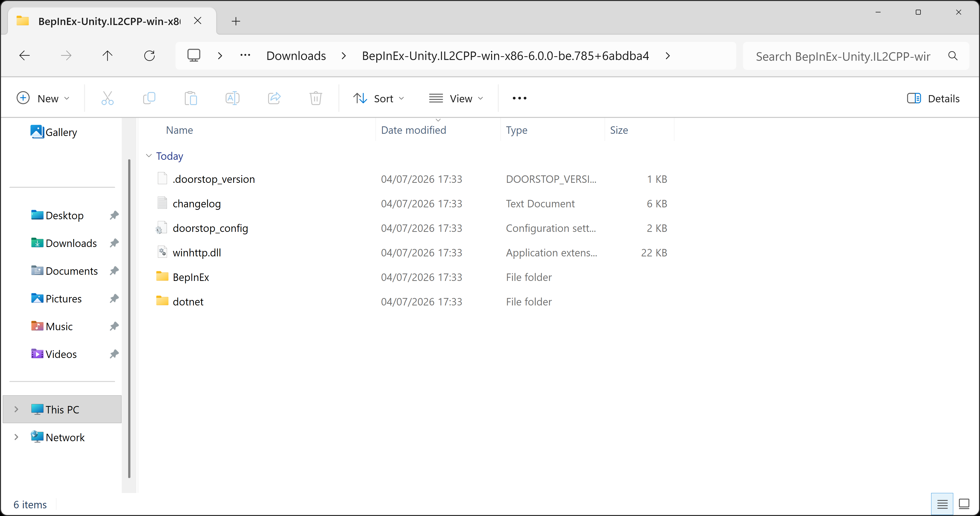Click the pin icon beside Music
Image resolution: width=980 pixels, height=516 pixels.
pos(114,327)
